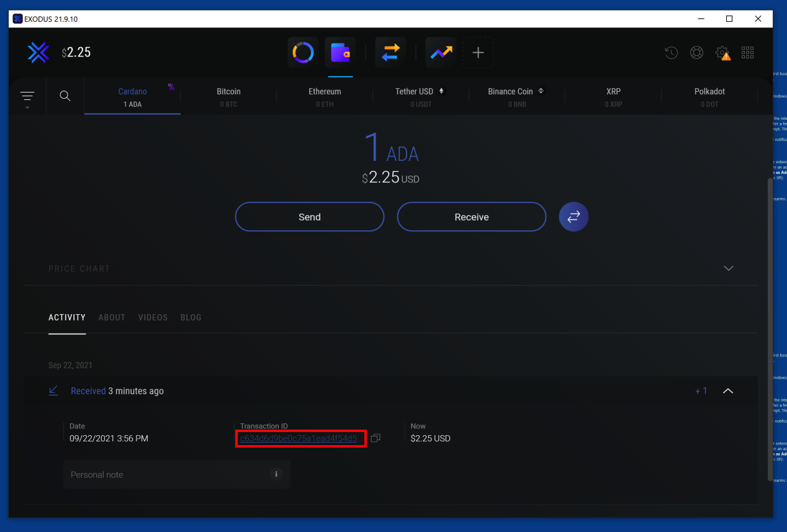Click the Receive button

tap(471, 217)
